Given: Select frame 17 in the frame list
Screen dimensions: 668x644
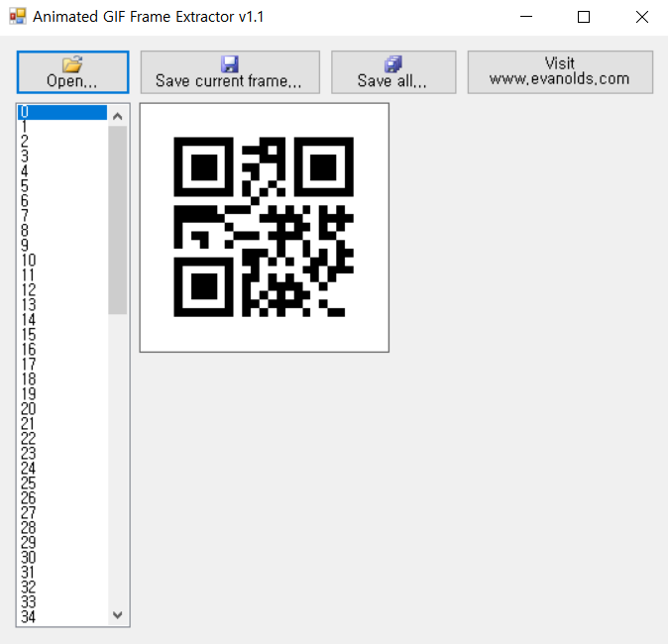Looking at the screenshot, I should point(62,365).
